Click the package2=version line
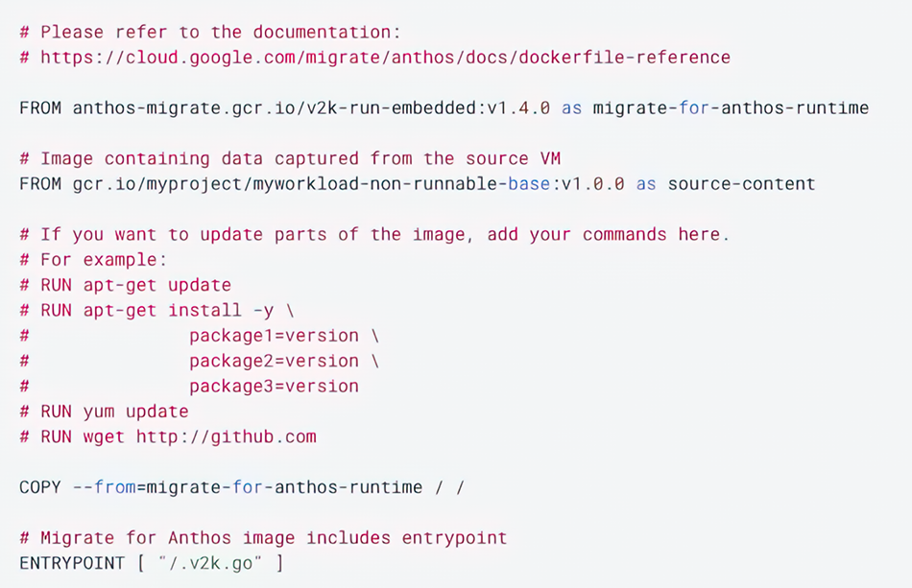 199,362
